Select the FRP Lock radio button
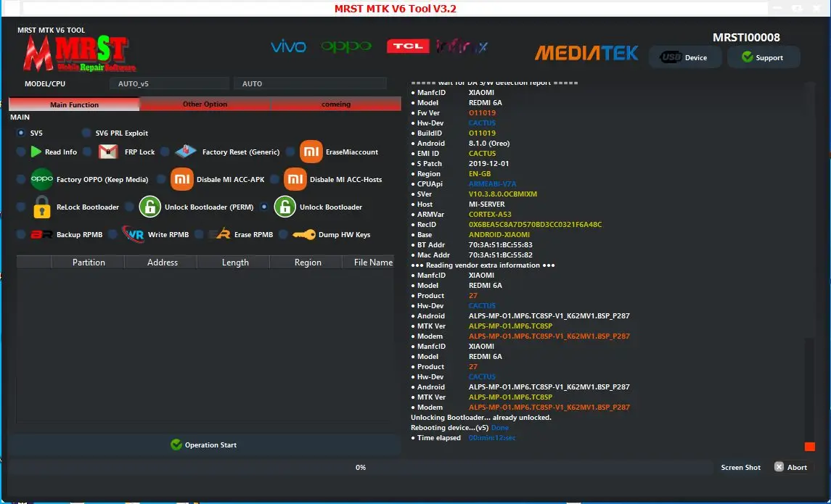This screenshot has height=504, width=831. coord(87,152)
